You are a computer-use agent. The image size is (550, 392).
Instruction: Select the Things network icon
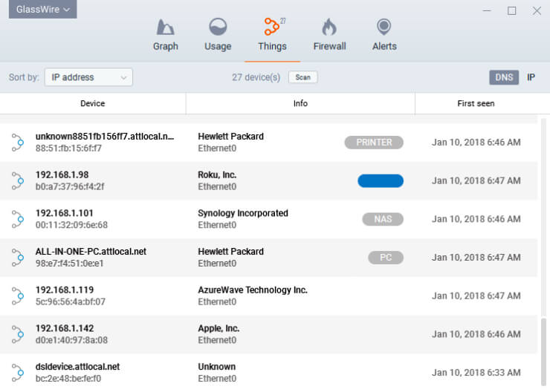pyautogui.click(x=272, y=27)
